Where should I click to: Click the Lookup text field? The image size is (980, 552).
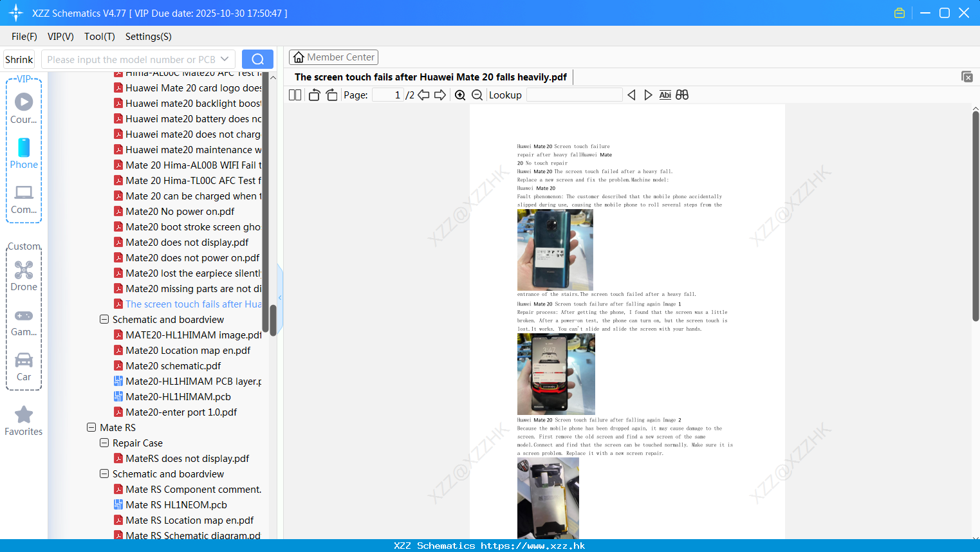(574, 95)
